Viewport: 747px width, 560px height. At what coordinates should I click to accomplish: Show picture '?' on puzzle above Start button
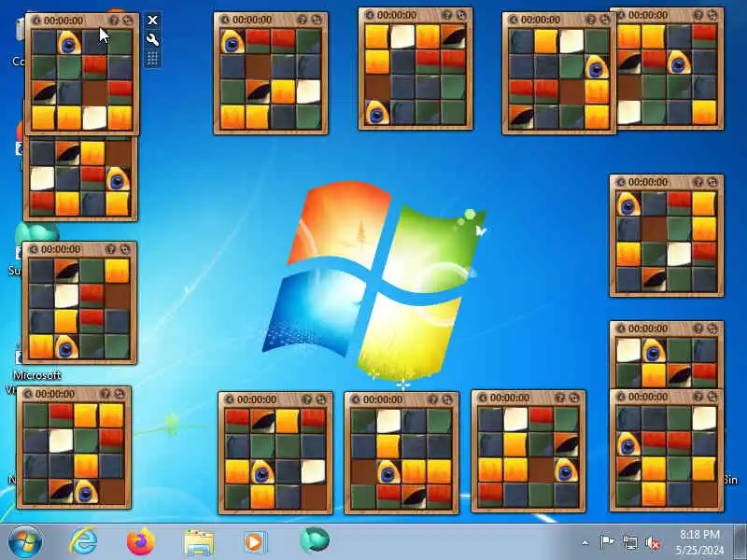106,394
